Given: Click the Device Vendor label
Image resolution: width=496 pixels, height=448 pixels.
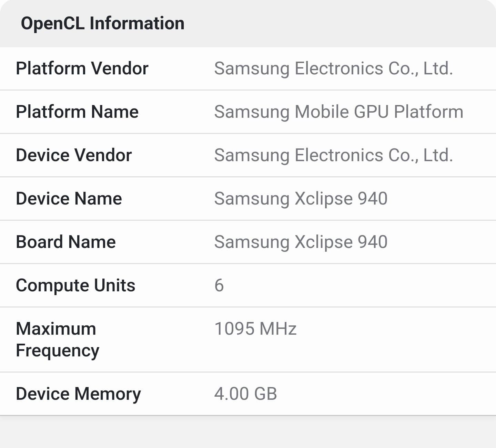Looking at the screenshot, I should (x=74, y=155).
